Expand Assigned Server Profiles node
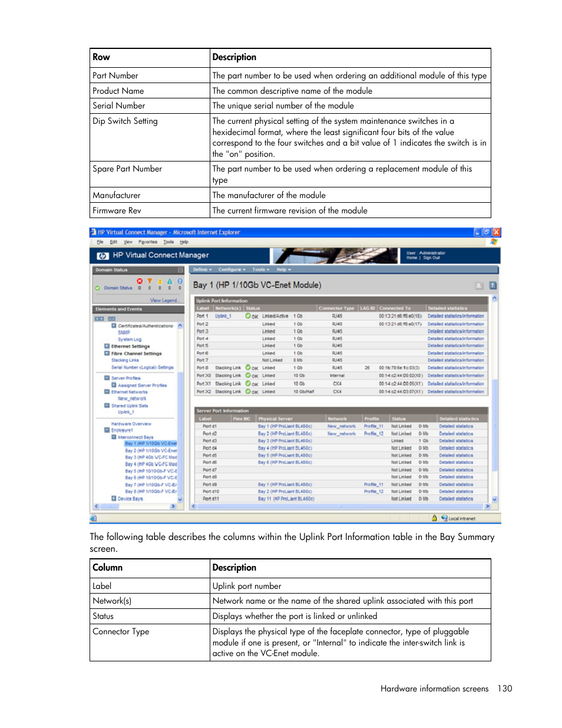Screen dimensions: 562x728 (114, 385)
